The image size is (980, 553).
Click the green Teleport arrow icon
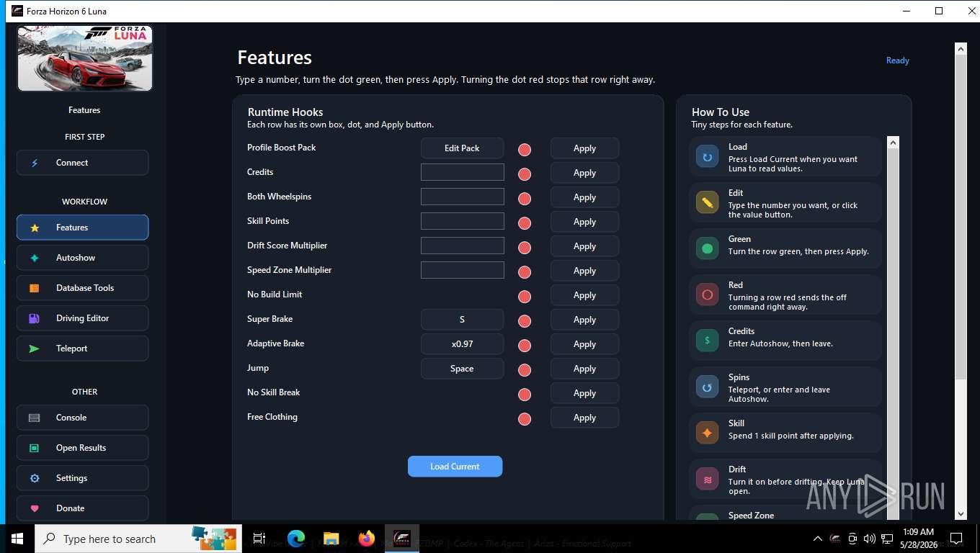(35, 349)
